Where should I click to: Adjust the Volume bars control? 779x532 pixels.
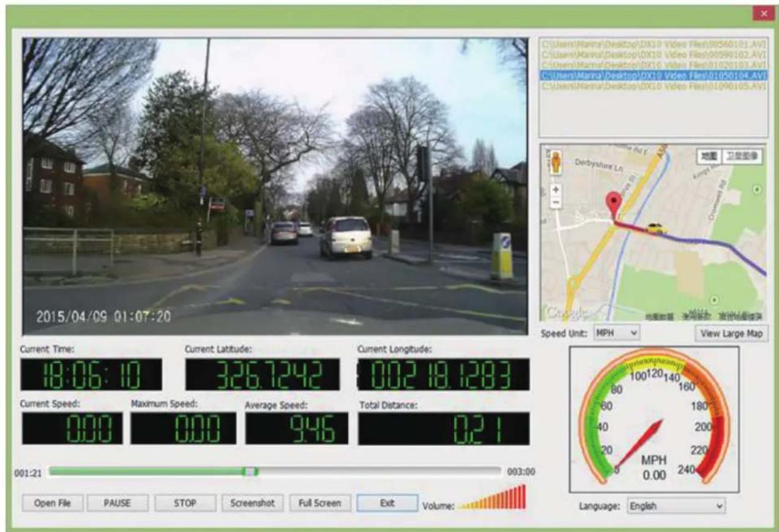pyautogui.click(x=491, y=498)
